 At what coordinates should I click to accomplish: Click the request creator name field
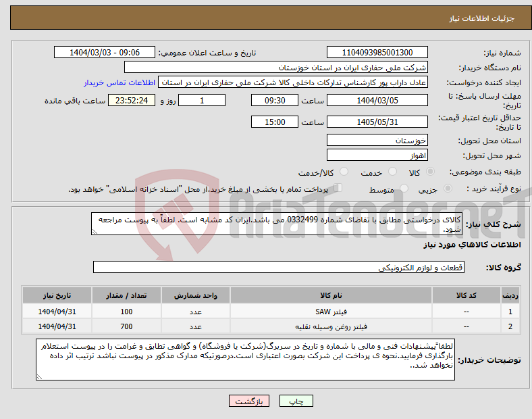click(x=293, y=82)
